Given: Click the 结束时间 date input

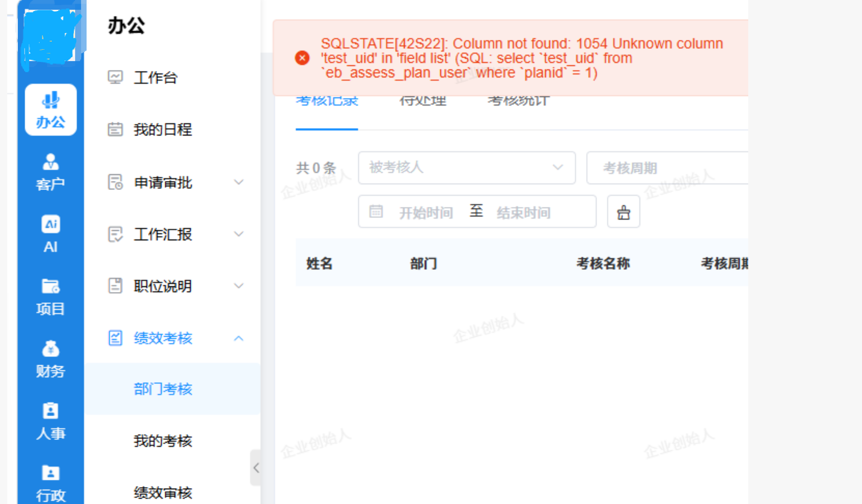Looking at the screenshot, I should click(x=524, y=212).
